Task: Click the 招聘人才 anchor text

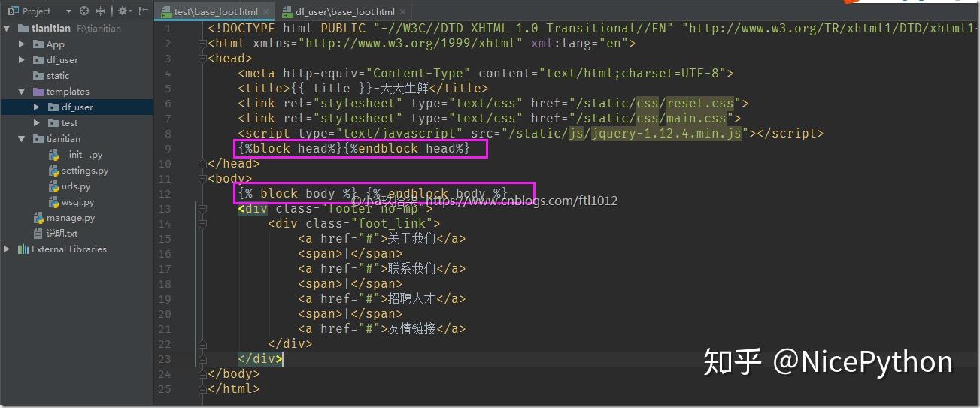Action: (412, 299)
